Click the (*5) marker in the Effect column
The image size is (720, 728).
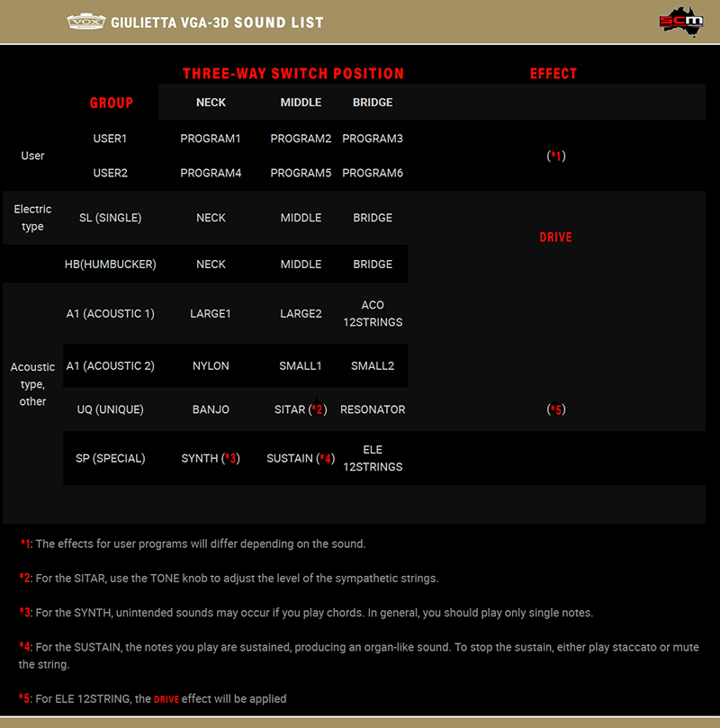pos(556,409)
